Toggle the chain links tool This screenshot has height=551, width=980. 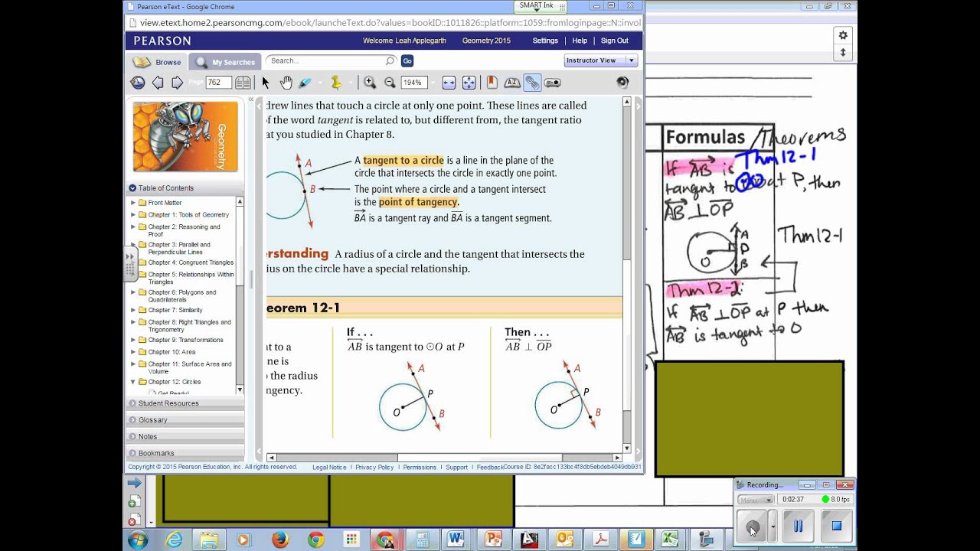coord(532,83)
